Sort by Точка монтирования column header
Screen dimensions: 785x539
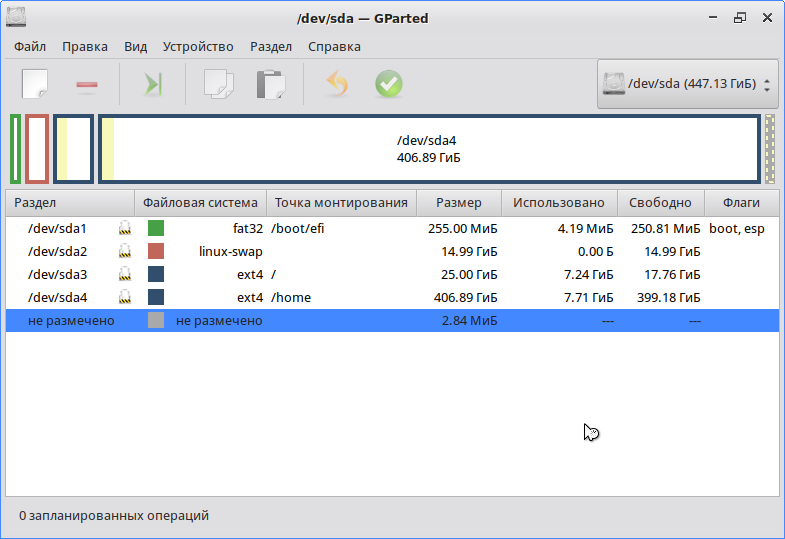pyautogui.click(x=341, y=203)
